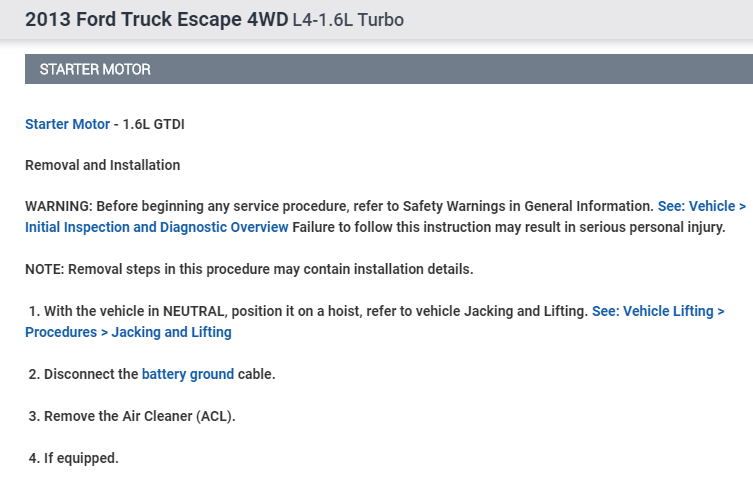Click the 2013 Ford Truck Escape 4WD title
Viewport: 753px width, 487px height.
pos(155,19)
